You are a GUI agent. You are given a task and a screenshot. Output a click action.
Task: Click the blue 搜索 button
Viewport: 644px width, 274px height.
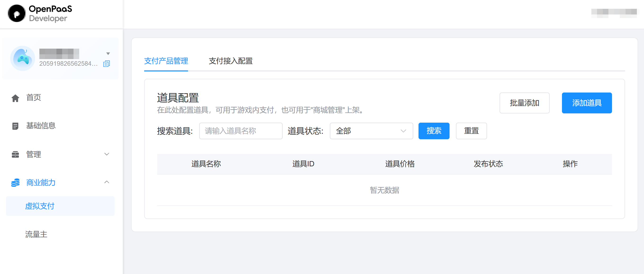(x=434, y=131)
